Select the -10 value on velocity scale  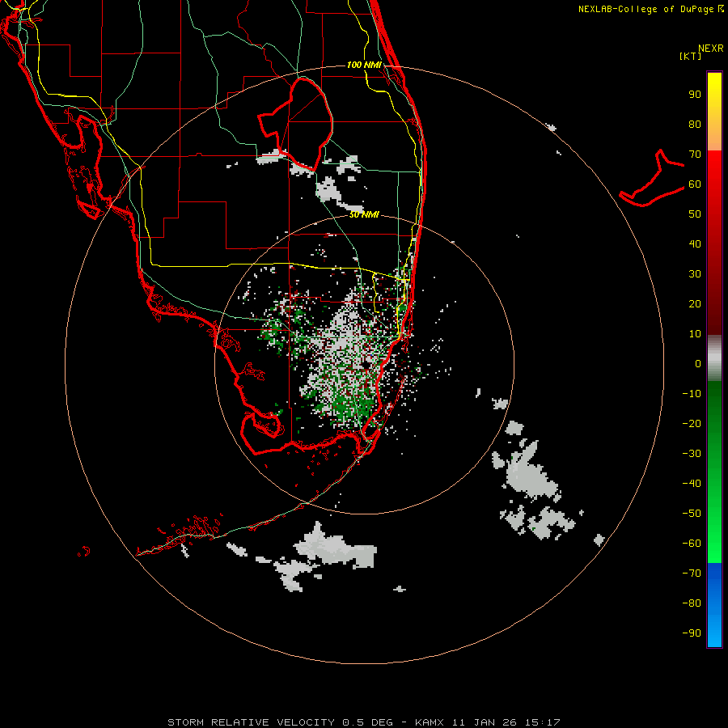(x=692, y=394)
